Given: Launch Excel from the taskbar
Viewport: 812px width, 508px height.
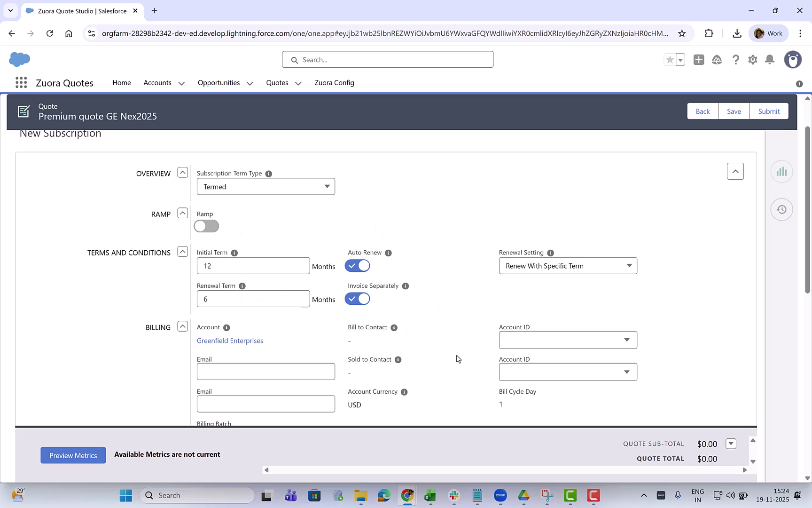Looking at the screenshot, I should (429, 495).
